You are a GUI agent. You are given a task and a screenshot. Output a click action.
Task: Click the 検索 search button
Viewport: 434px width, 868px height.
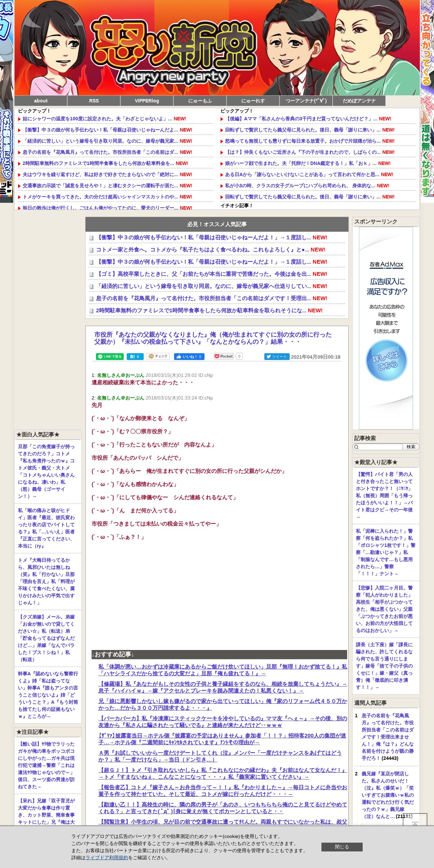[x=411, y=447]
